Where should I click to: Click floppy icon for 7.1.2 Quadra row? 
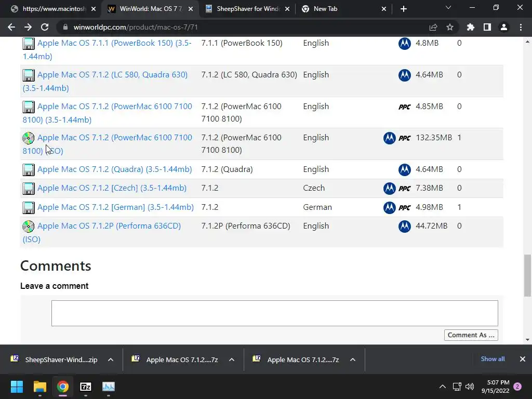point(29,170)
